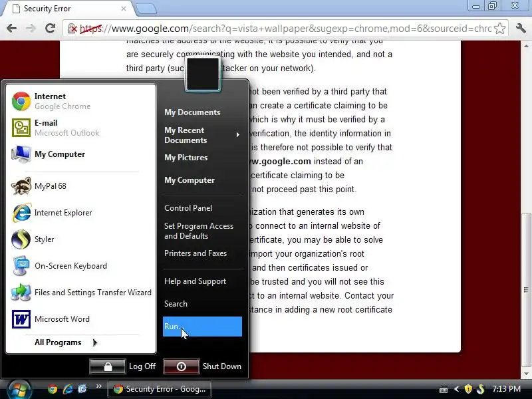Launch MyPal 68 browser

pos(80,186)
